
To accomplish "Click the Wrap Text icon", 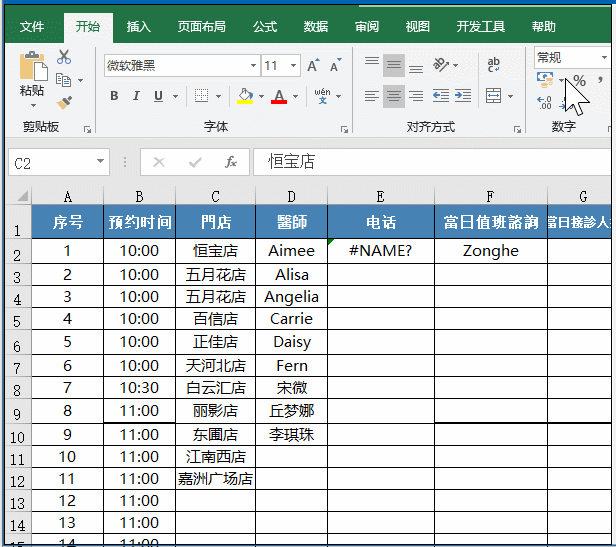I will [494, 65].
